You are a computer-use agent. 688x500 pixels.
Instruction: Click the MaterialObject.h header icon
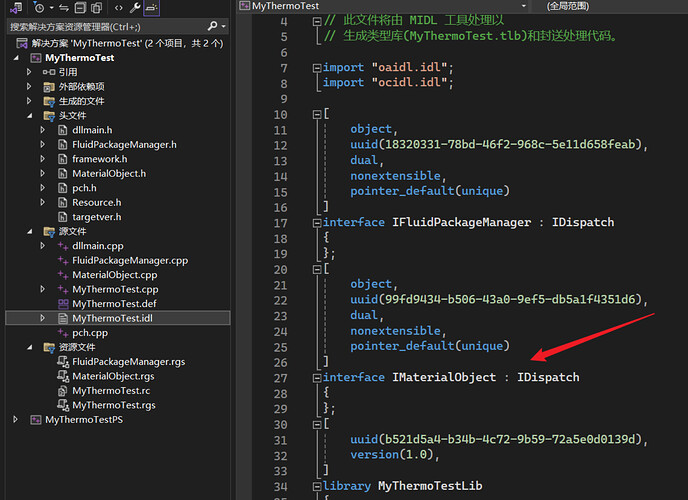click(63, 174)
